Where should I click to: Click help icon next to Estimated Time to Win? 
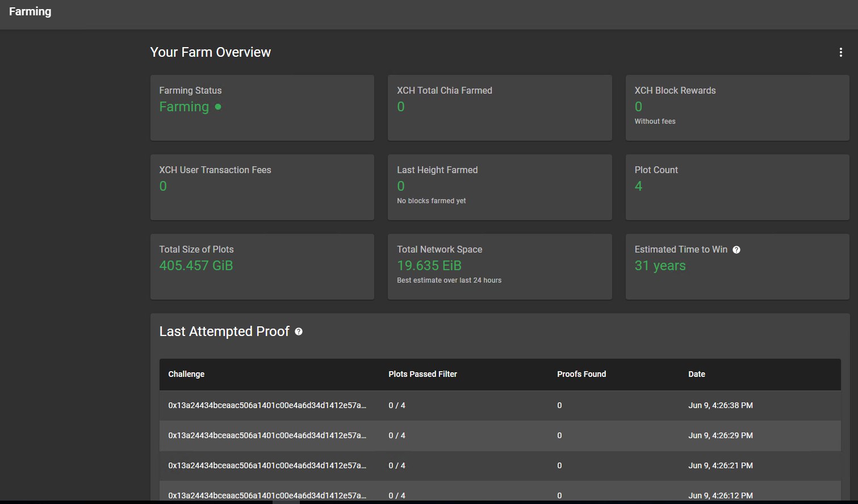pos(736,250)
